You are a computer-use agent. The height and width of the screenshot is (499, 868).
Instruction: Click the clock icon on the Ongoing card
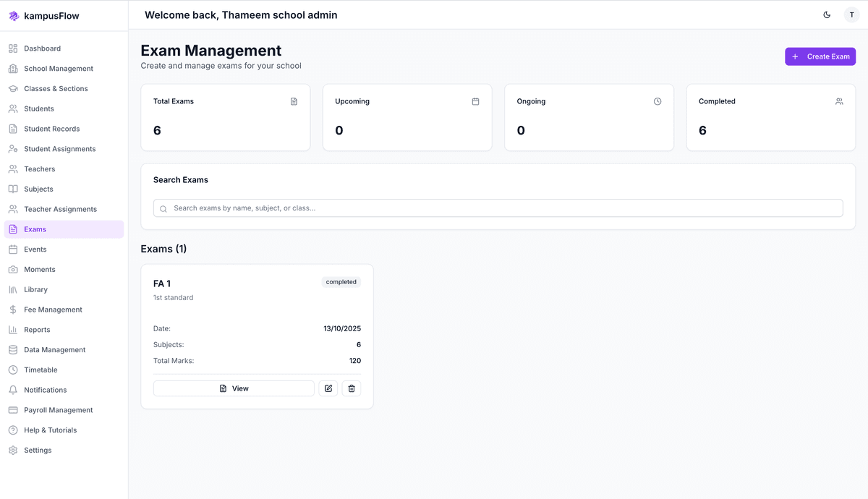click(657, 101)
